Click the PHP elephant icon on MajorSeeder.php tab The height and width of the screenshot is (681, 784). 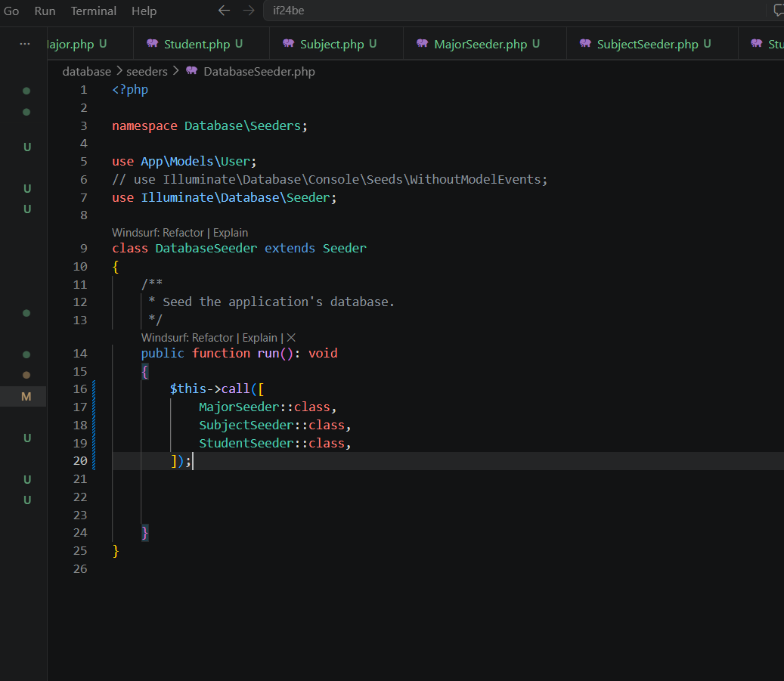pyautogui.click(x=422, y=44)
